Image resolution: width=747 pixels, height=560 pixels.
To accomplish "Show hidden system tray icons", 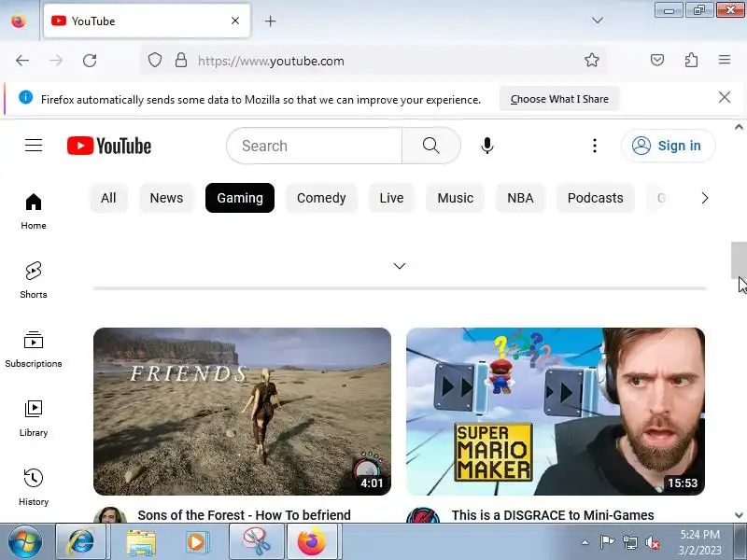I will (x=585, y=542).
